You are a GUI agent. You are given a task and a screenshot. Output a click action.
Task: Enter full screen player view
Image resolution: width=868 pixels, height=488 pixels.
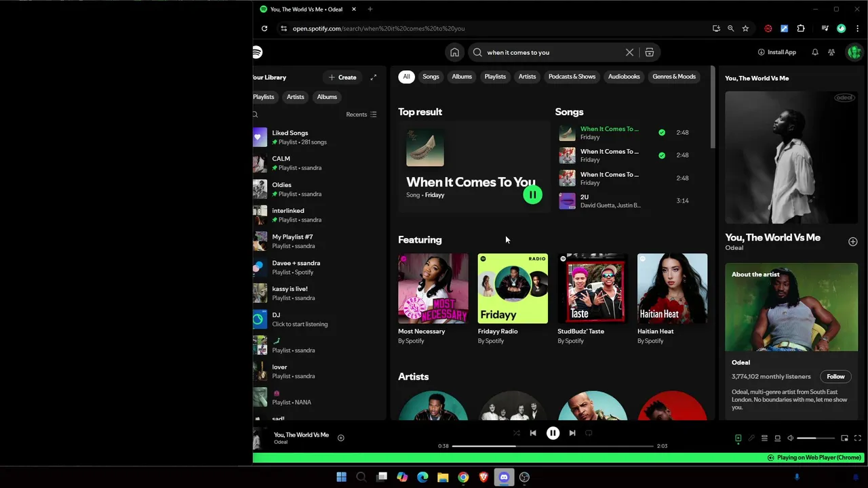pos(858,439)
